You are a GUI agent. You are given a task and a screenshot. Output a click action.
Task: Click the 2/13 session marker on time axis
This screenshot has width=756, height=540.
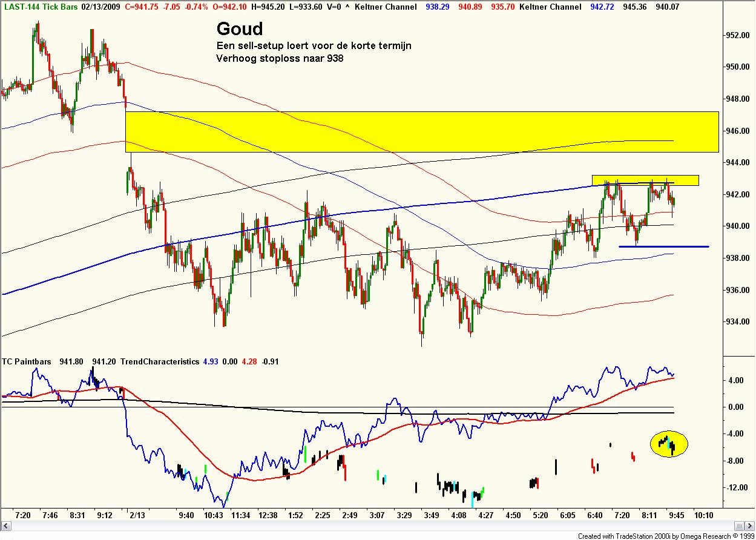click(139, 513)
